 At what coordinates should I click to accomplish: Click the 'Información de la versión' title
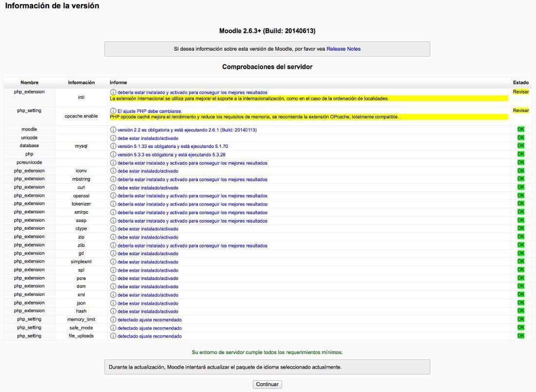point(52,6)
